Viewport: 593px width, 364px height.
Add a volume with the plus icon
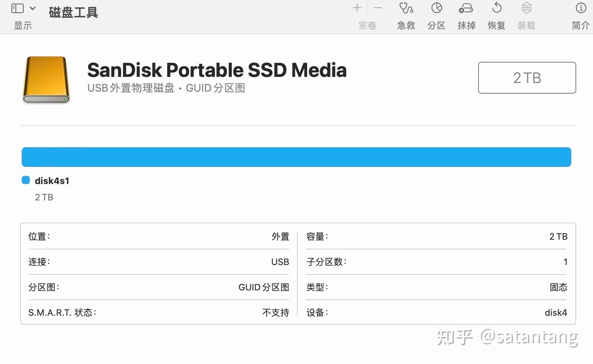(357, 8)
